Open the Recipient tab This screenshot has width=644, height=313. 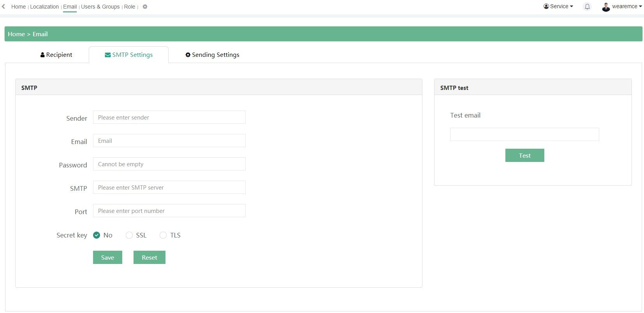[x=56, y=55]
